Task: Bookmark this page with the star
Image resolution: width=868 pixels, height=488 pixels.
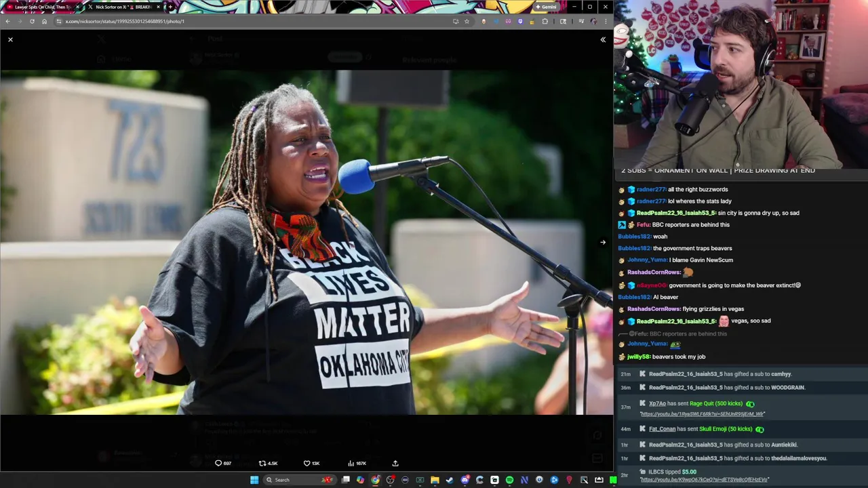Action: point(467,21)
